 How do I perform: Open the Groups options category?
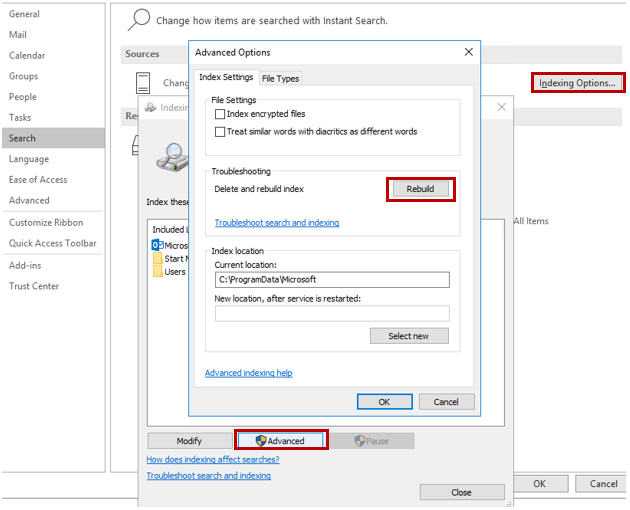click(53, 76)
